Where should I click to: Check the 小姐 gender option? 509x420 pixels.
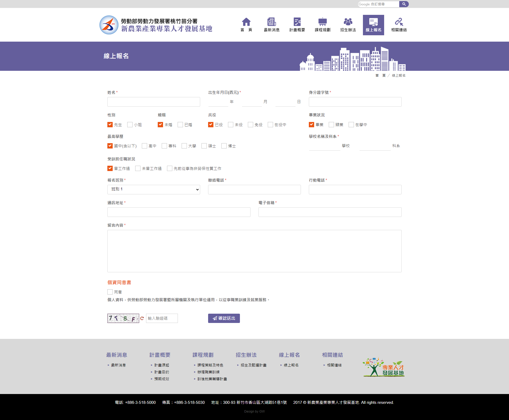(x=130, y=125)
